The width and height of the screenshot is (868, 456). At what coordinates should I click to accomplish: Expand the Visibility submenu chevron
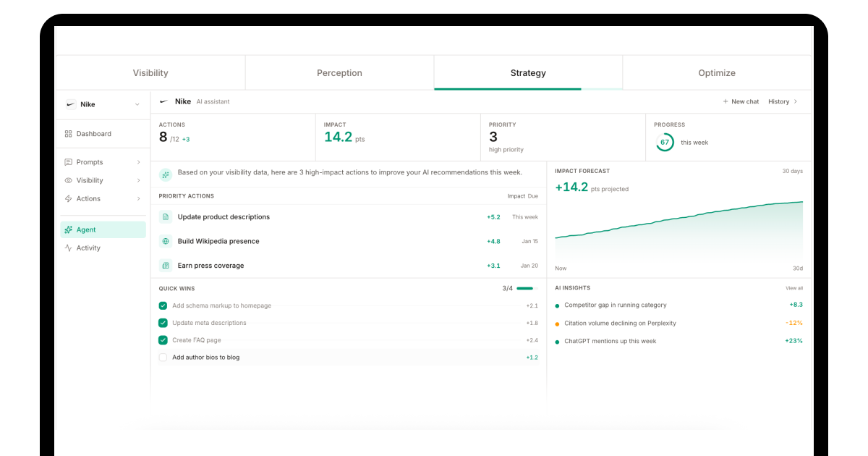click(x=138, y=180)
